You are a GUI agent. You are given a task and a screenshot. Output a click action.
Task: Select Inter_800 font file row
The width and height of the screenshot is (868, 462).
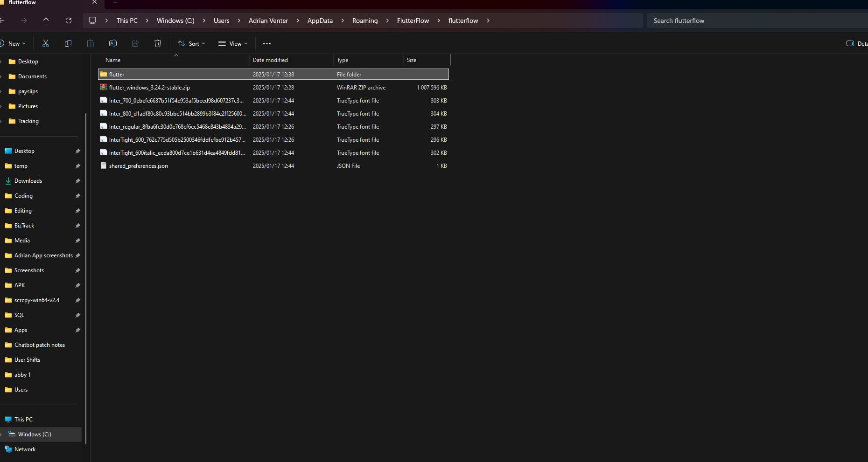[273, 113]
